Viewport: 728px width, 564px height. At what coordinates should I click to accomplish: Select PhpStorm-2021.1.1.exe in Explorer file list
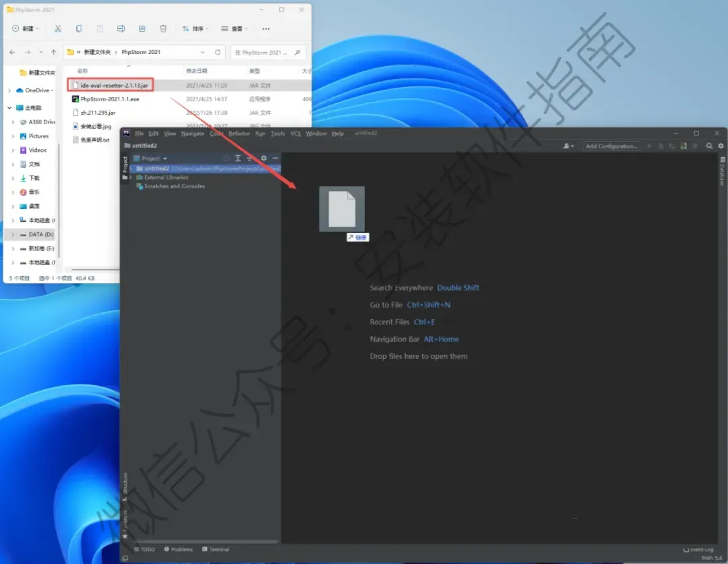(110, 99)
